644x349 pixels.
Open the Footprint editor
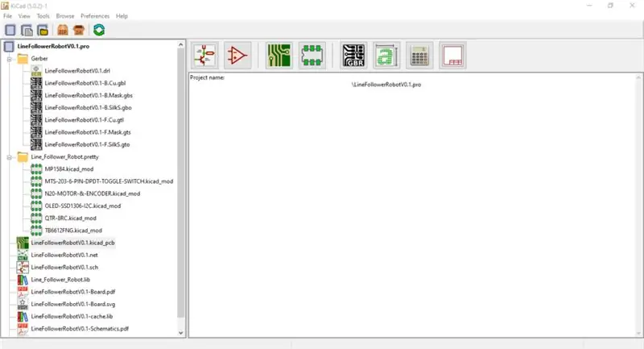point(312,56)
